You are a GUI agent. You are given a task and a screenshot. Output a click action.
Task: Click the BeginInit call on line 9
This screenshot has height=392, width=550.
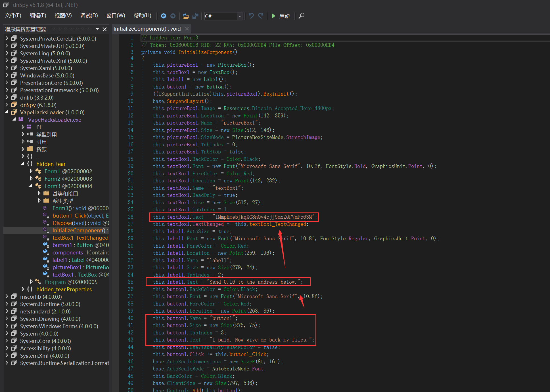click(x=276, y=94)
